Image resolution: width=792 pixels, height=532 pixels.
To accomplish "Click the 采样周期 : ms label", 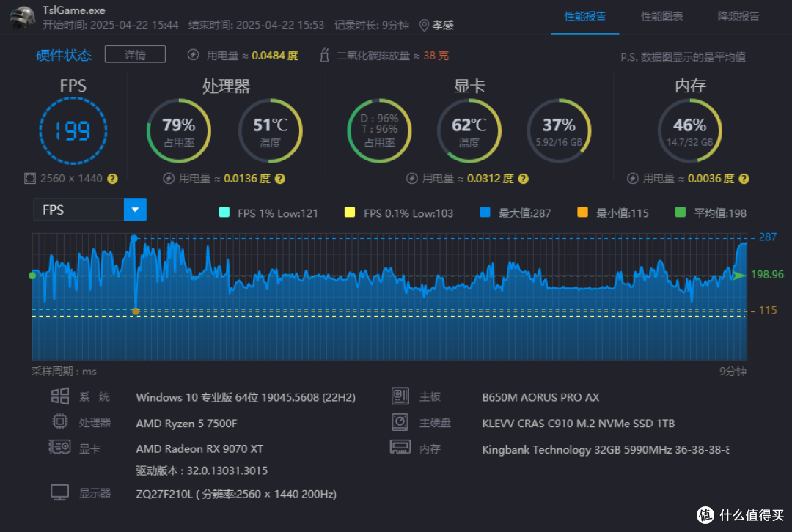I will click(x=64, y=372).
